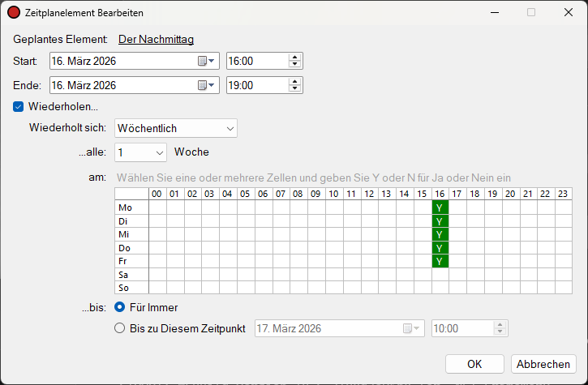Image resolution: width=588 pixels, height=385 pixels.
Task: Confirm with the OK button
Action: [x=474, y=364]
